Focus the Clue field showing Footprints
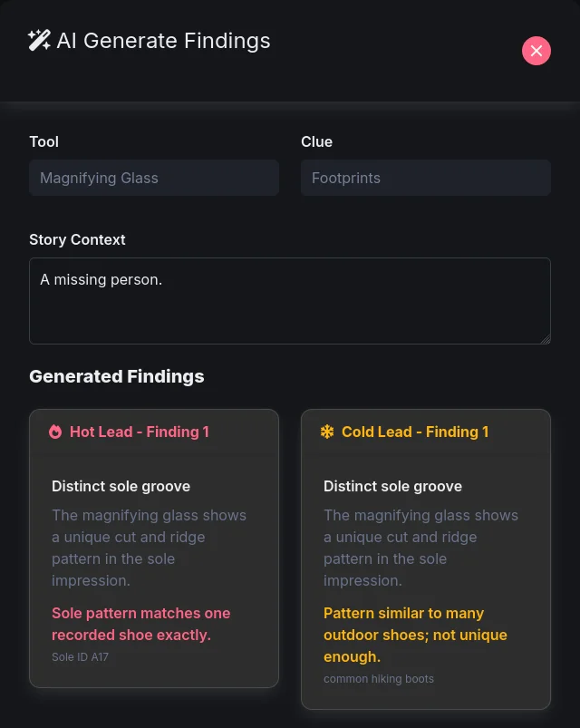This screenshot has width=580, height=728. (x=426, y=178)
